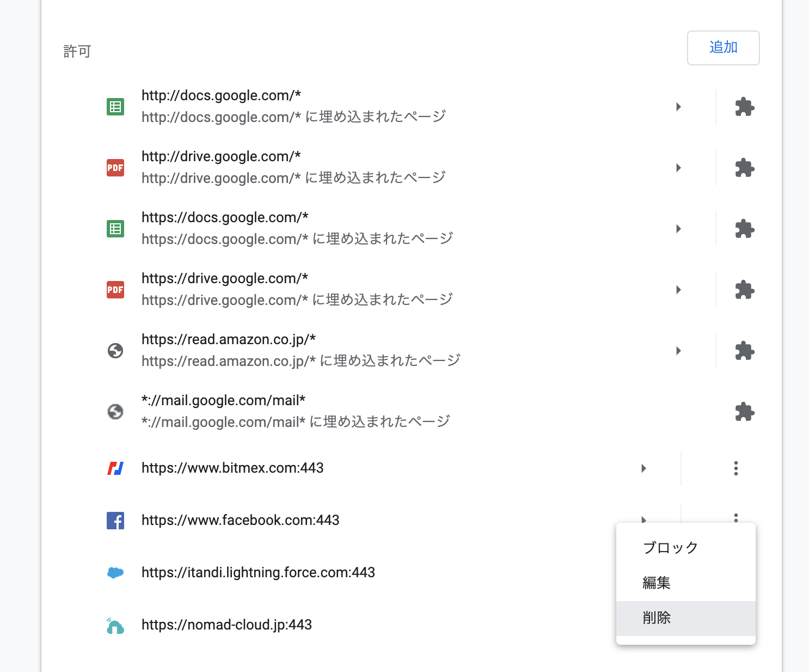Click the Salesforce cloud favicon
Screen dimensions: 809x672
point(115,573)
